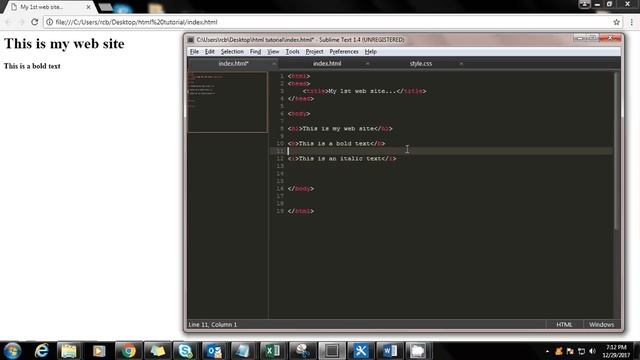Screen dimensions: 640x360
Task: Click 'This is a bold text' on web page
Action: [32, 66]
